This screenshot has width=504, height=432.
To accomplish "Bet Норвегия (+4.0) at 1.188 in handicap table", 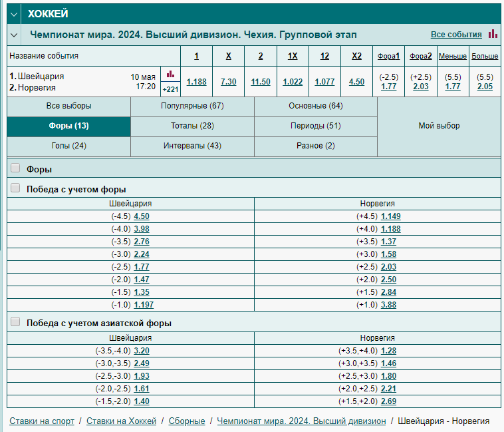I will (x=391, y=229).
